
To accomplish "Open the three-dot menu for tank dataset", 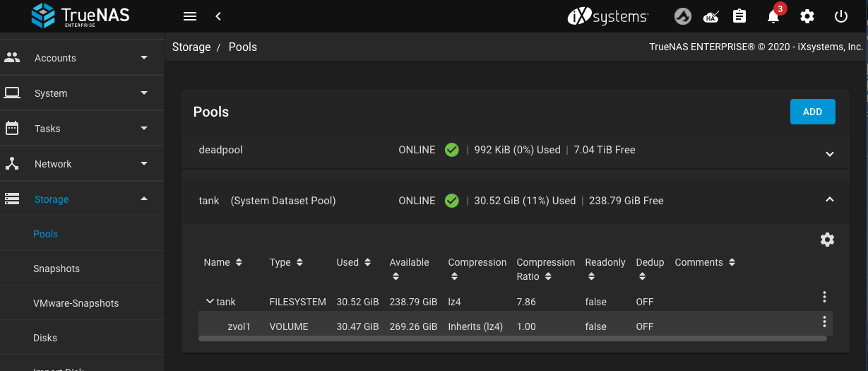I will [824, 298].
